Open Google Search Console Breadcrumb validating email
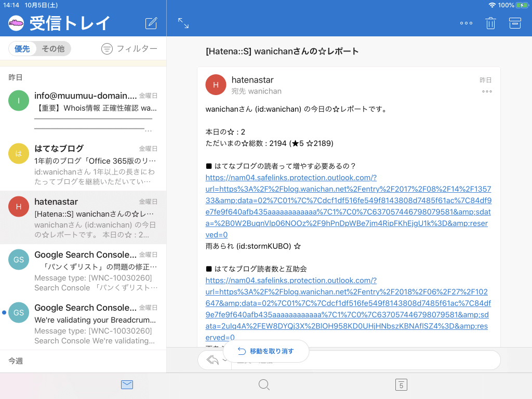 (83, 323)
